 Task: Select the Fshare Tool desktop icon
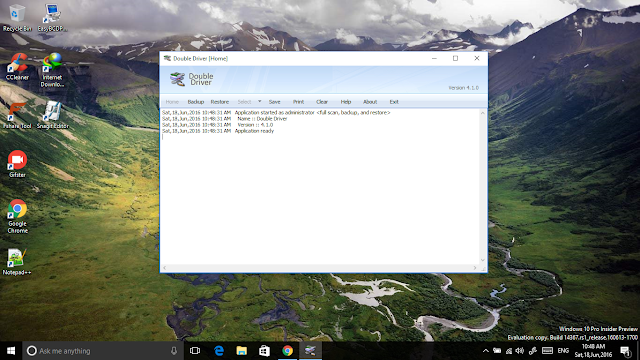click(17, 116)
